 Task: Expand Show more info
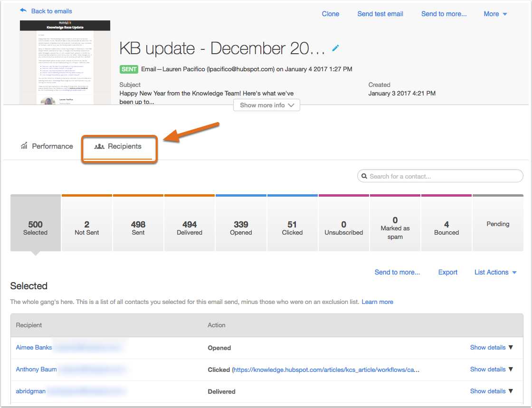(x=266, y=105)
